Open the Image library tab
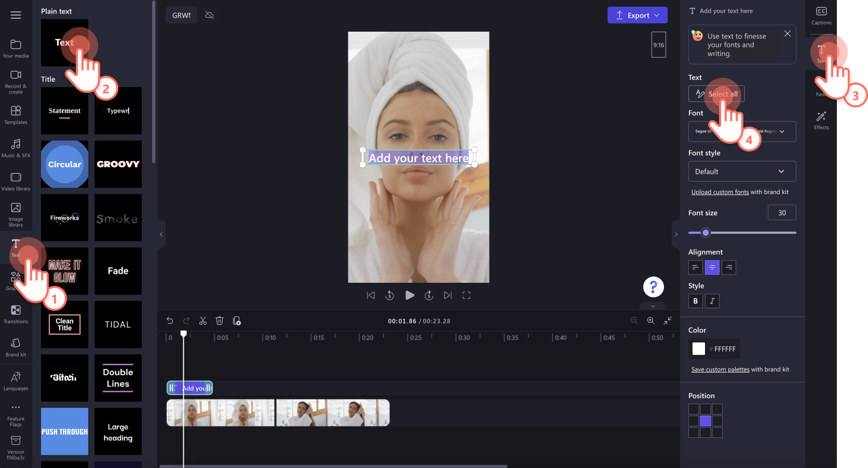The image size is (868, 468). (16, 215)
